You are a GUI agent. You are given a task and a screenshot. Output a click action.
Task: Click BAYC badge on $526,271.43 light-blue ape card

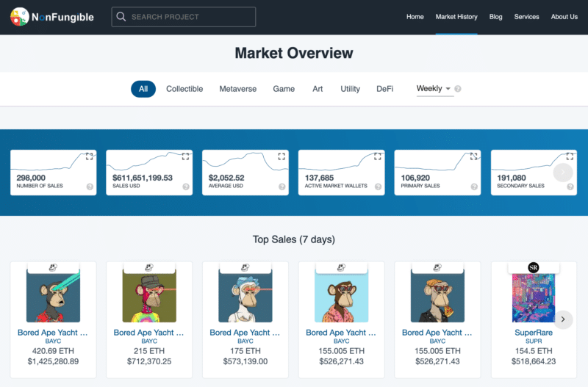click(341, 267)
